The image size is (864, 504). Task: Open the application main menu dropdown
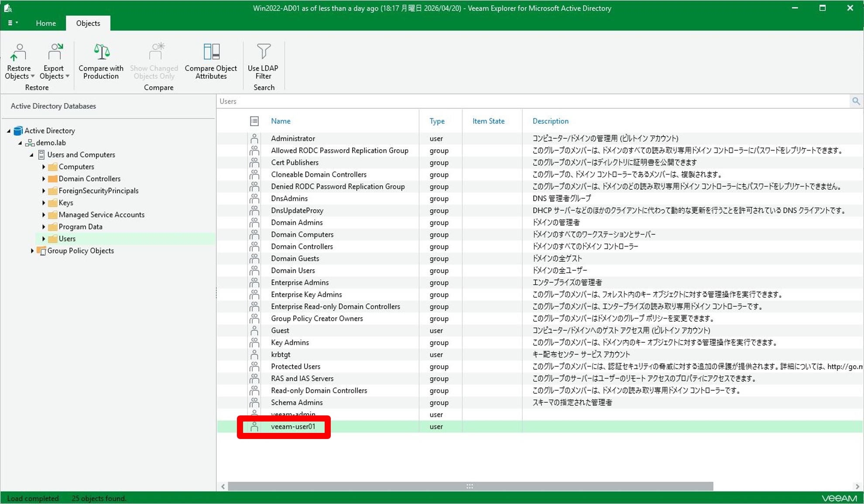pyautogui.click(x=12, y=23)
